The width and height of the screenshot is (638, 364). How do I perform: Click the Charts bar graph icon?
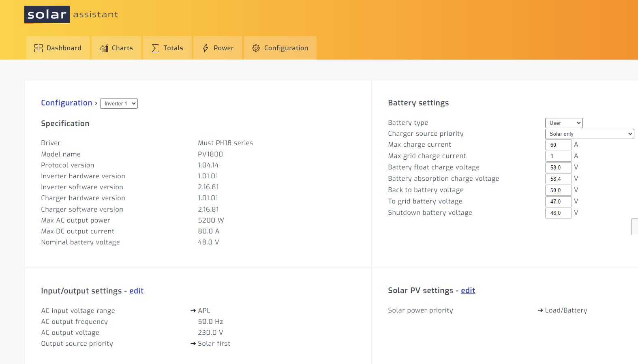[104, 48]
